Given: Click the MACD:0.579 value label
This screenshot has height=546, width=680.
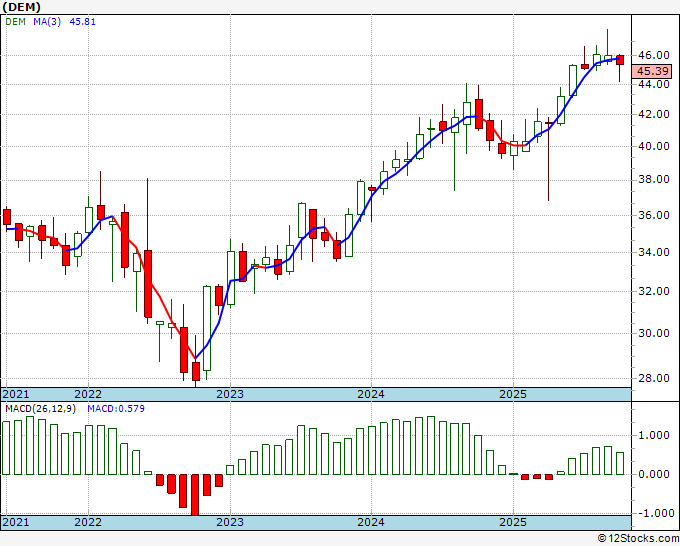Looking at the screenshot, I should click(116, 409).
